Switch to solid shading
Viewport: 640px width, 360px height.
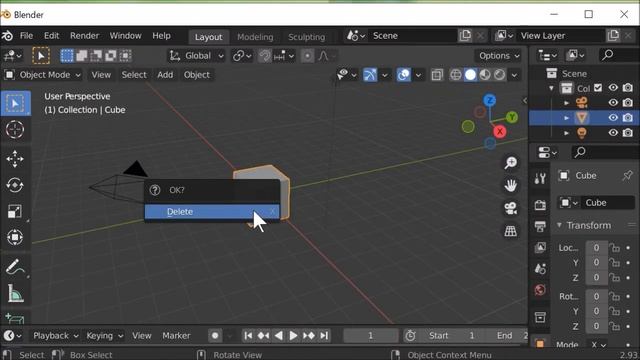click(x=470, y=75)
